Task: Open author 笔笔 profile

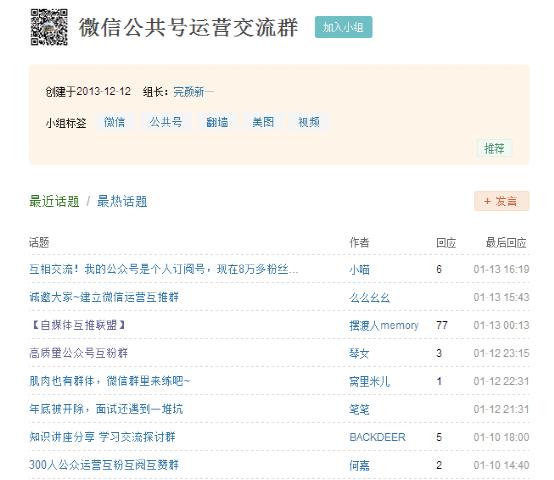Action: 359,409
